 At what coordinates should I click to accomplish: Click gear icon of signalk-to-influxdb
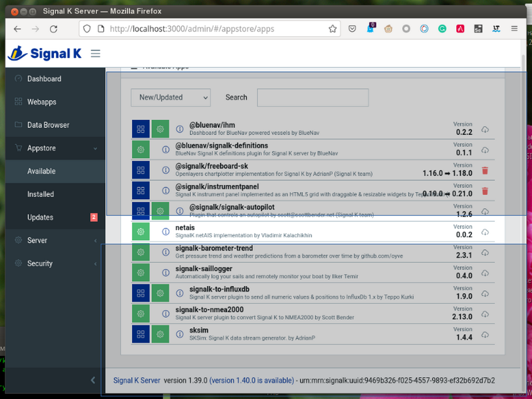160,293
